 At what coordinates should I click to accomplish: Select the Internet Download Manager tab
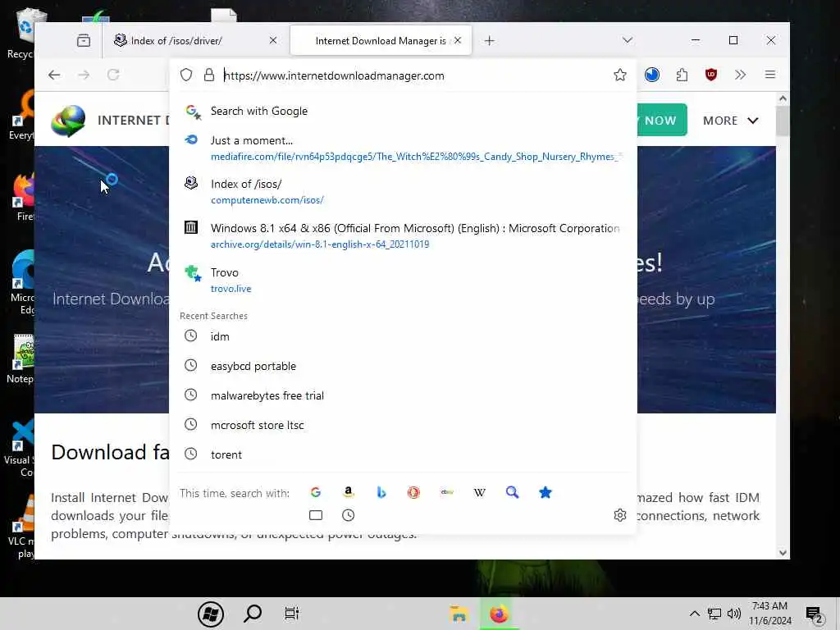click(x=381, y=41)
